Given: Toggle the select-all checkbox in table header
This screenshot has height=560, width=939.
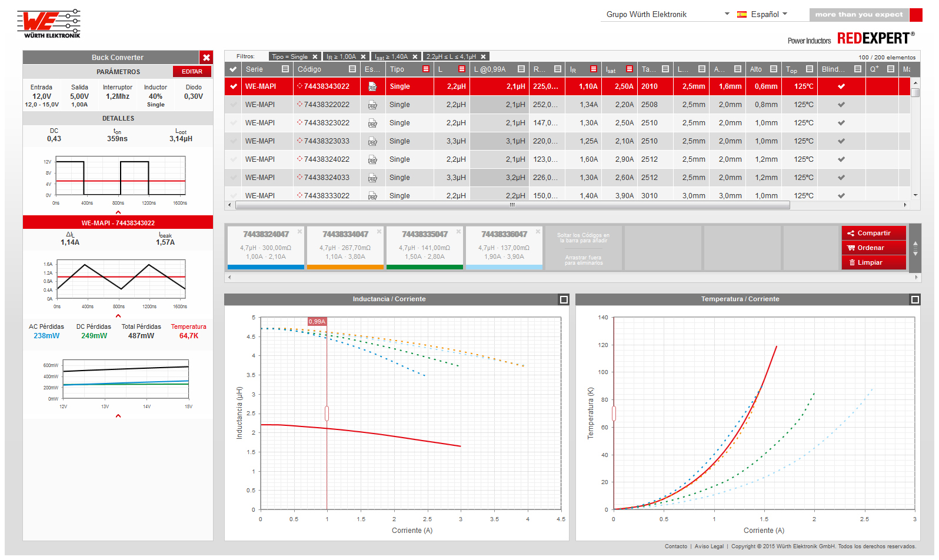Looking at the screenshot, I should point(233,69).
